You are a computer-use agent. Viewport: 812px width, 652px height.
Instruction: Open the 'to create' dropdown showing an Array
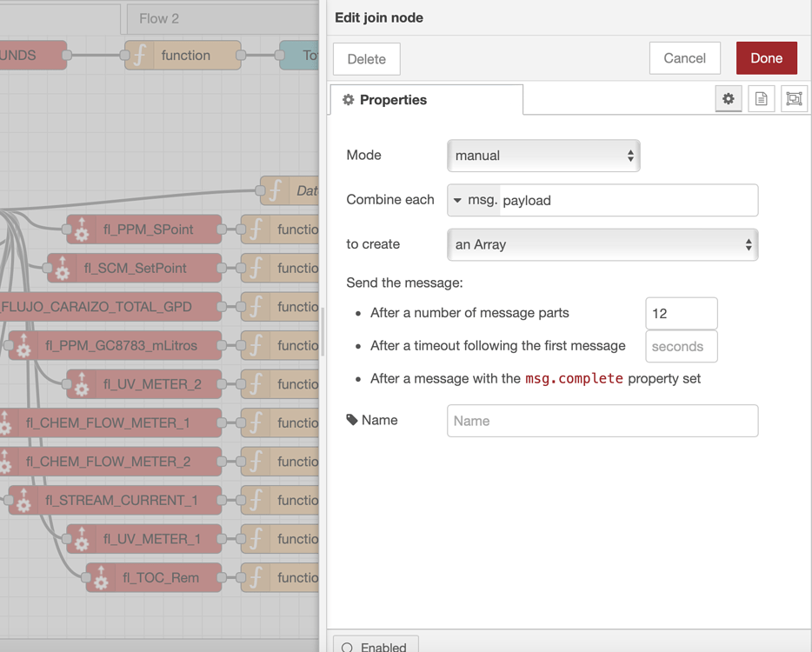click(602, 244)
